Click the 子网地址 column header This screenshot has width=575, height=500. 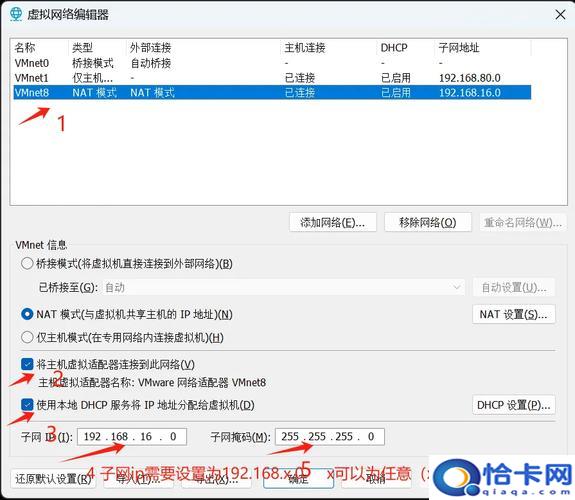pos(483,48)
